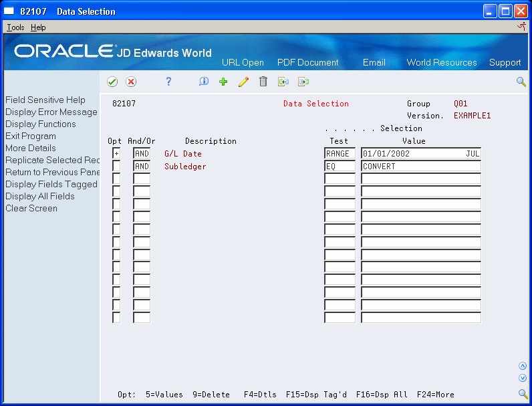Maximize the Data Selection window
Screen dimensions: 532x406
[505, 11]
